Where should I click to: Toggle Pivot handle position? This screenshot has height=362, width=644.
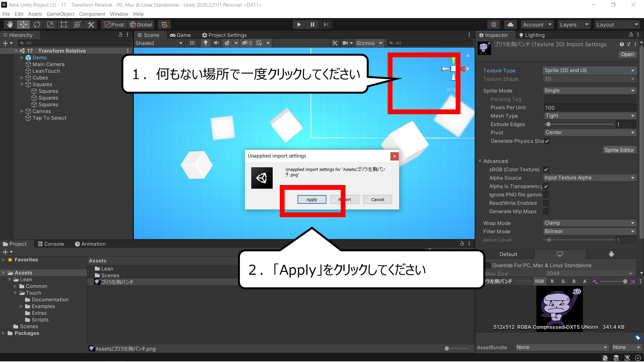[x=114, y=24]
